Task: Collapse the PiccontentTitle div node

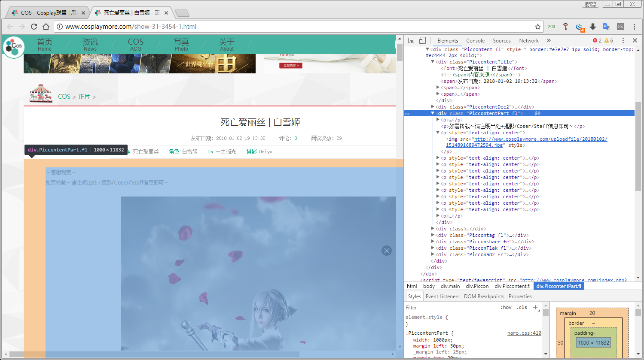Action: click(x=433, y=62)
